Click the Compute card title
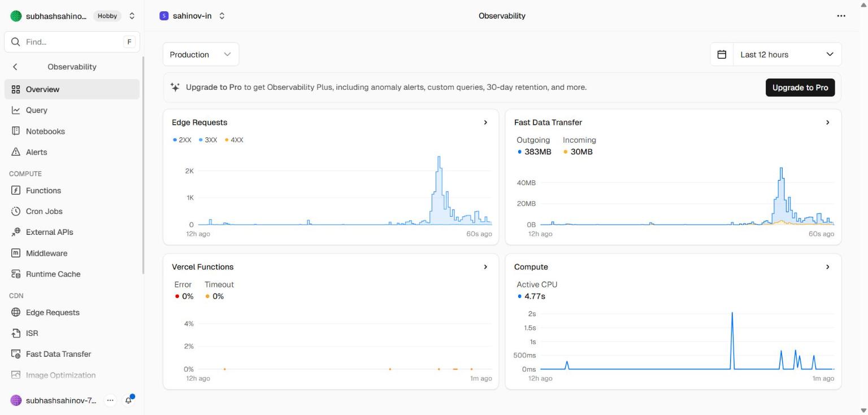The image size is (868, 415). [x=531, y=267]
